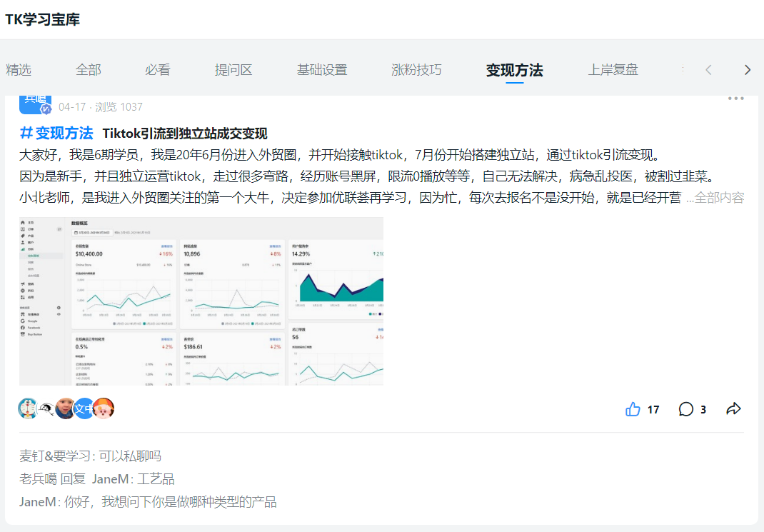The image size is (764, 532).
Task: Select the 上岸复盘 tab
Action: [x=613, y=70]
